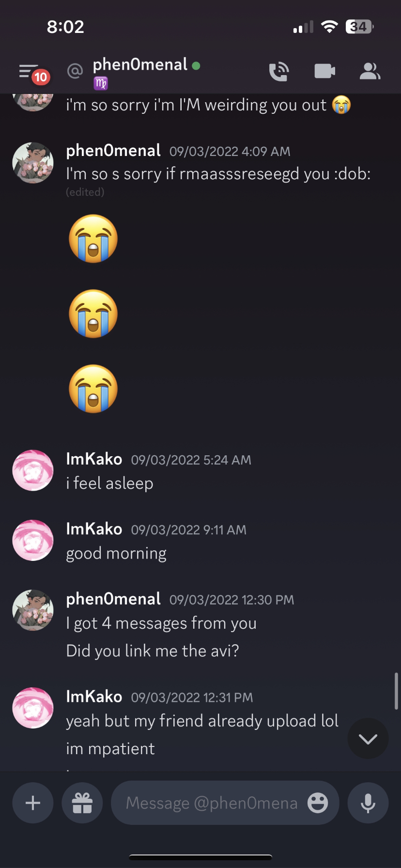This screenshot has width=401, height=868.
Task: Open the channel list menu icon
Action: point(29,72)
